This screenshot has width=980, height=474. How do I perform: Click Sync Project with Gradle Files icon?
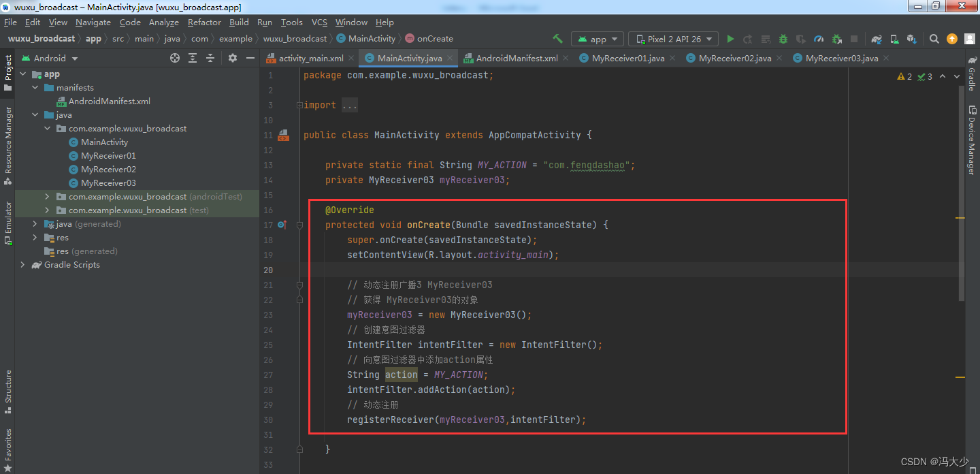tap(877, 39)
